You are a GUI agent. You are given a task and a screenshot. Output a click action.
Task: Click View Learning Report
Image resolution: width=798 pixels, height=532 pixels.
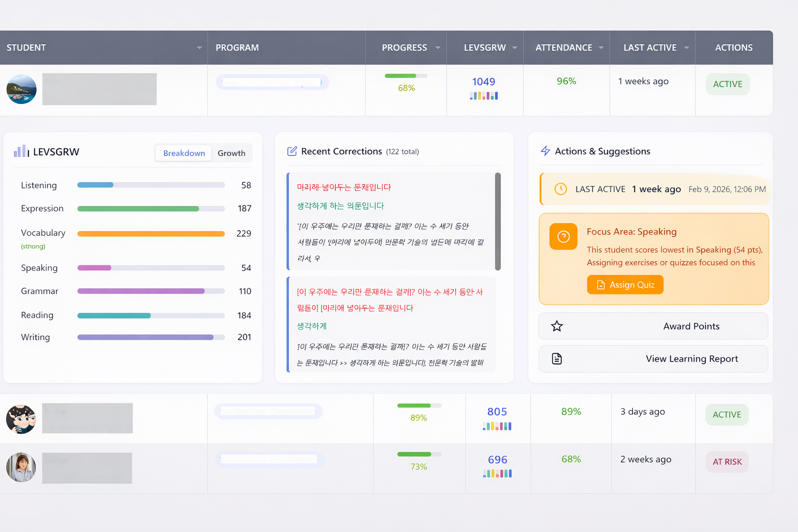click(691, 358)
